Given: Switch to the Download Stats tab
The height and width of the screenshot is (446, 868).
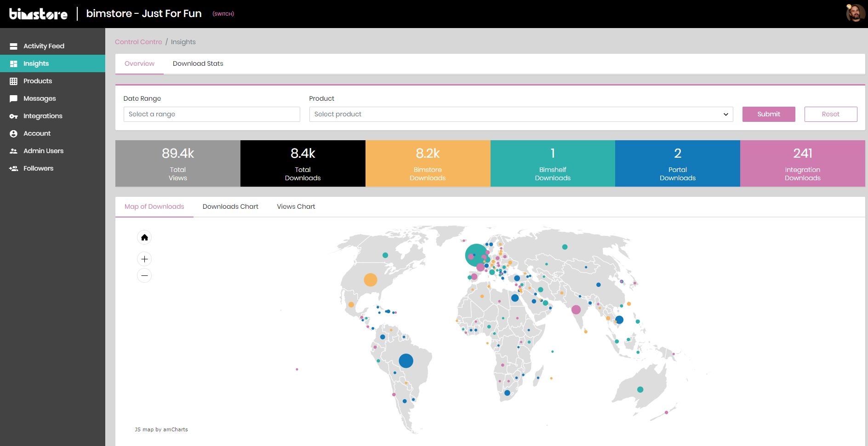Looking at the screenshot, I should pos(198,63).
